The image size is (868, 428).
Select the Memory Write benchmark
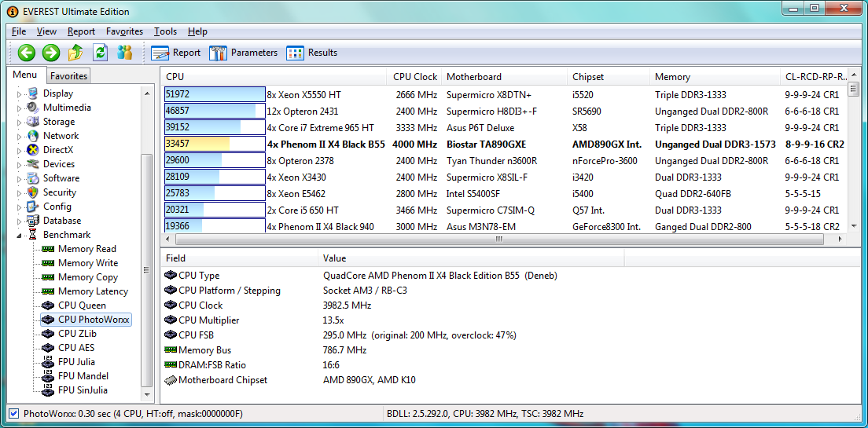point(88,262)
